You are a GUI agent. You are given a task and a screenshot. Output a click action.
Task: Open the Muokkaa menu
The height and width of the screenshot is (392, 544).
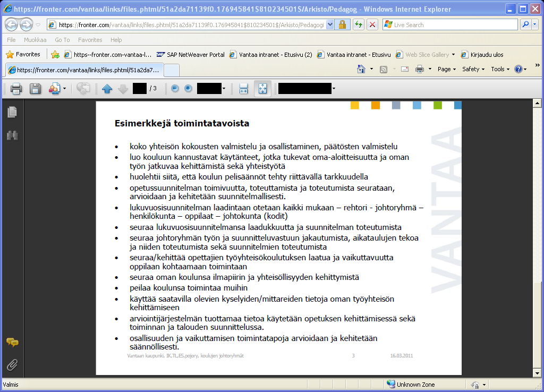[35, 40]
